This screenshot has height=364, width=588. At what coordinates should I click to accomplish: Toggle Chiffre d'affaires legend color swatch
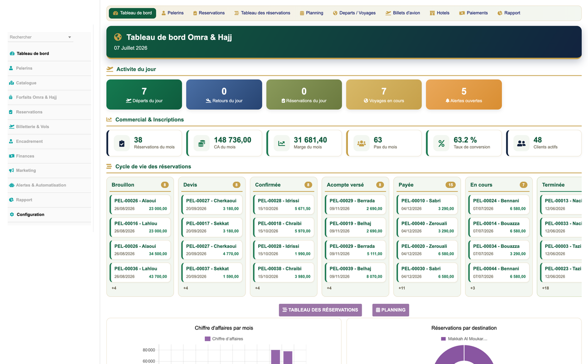[208, 339]
